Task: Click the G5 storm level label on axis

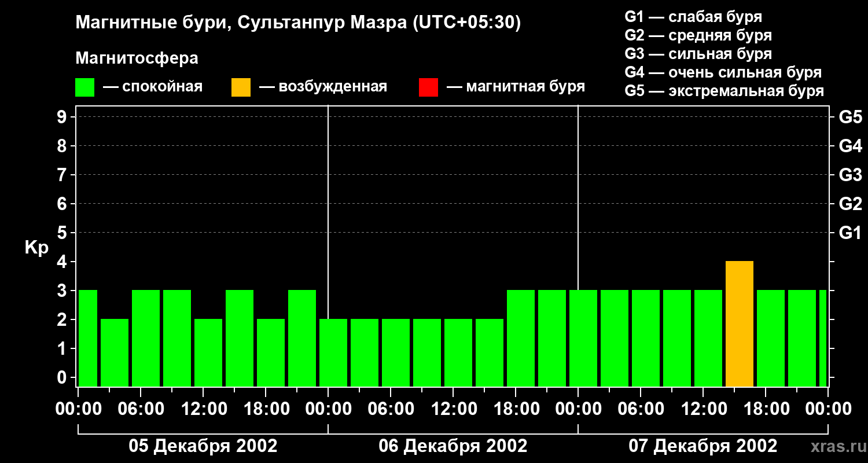Action: pos(850,117)
